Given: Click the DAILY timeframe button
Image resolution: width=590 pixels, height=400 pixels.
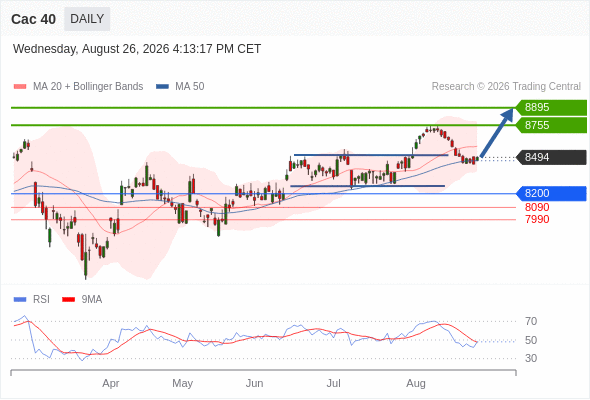Looking at the screenshot, I should pyautogui.click(x=87, y=19).
